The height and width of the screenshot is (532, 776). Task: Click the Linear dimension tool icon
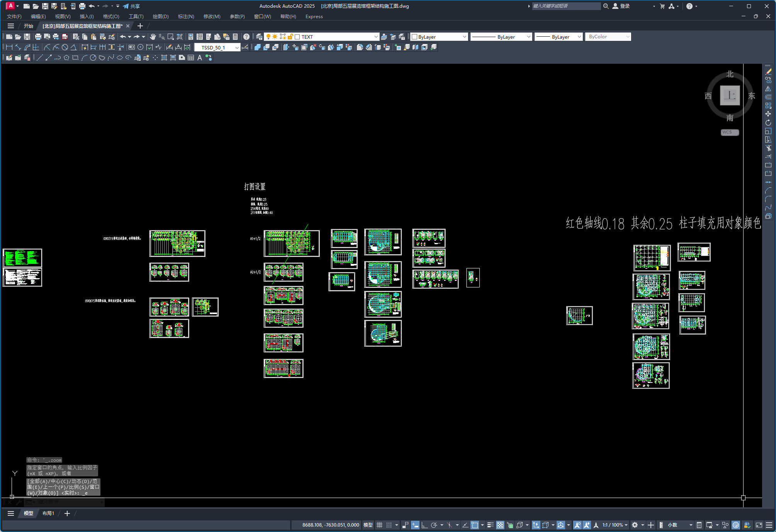pos(9,47)
